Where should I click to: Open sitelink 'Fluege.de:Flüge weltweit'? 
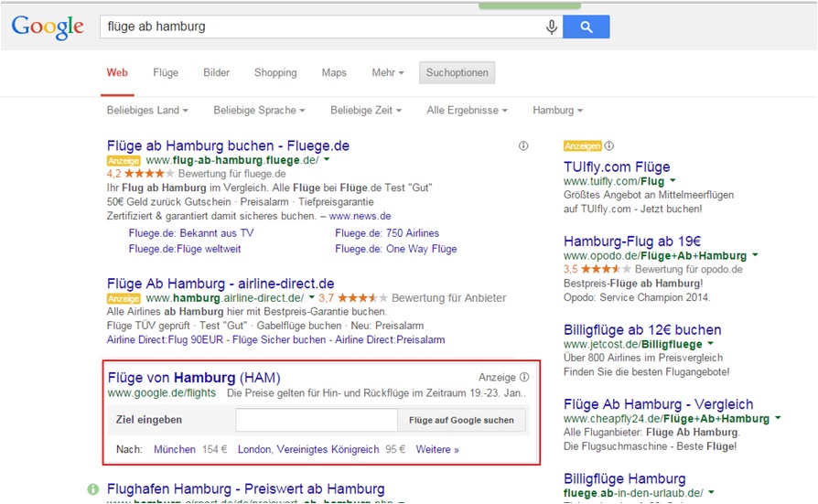coord(185,249)
